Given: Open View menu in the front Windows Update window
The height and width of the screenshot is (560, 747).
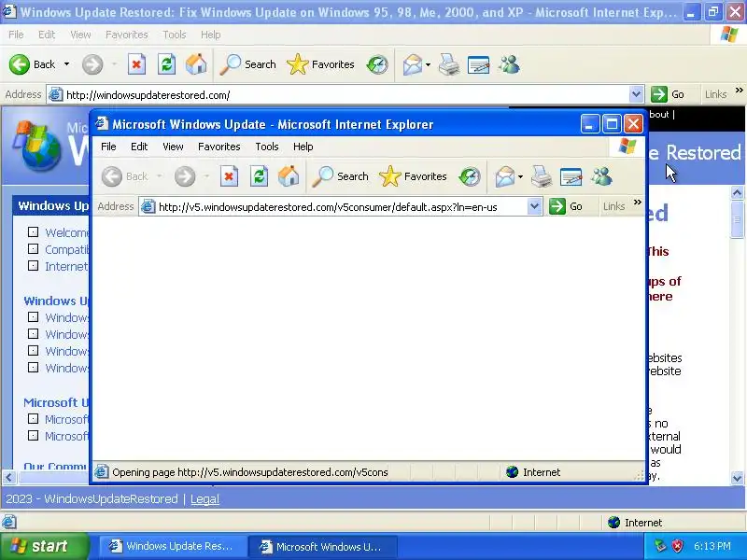Looking at the screenshot, I should (x=173, y=147).
